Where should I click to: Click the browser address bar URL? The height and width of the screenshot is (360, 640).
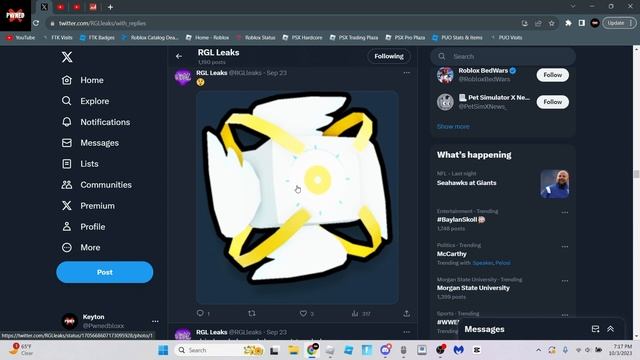coord(102,23)
